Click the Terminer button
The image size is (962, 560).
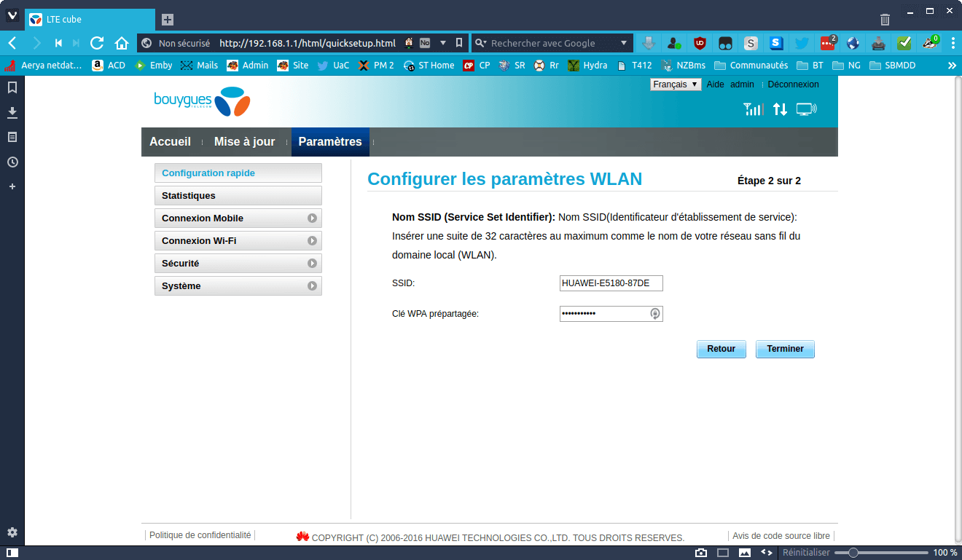pyautogui.click(x=785, y=349)
